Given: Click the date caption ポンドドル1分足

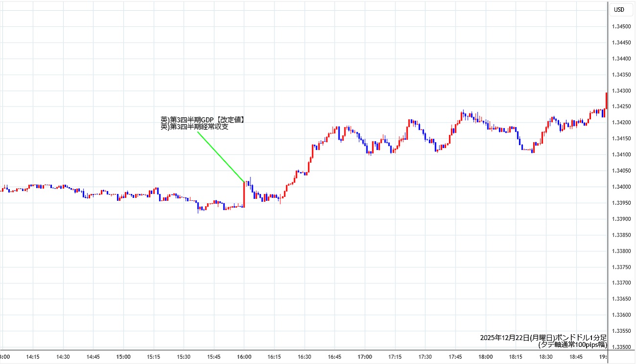Looking at the screenshot, I should 543,338.
